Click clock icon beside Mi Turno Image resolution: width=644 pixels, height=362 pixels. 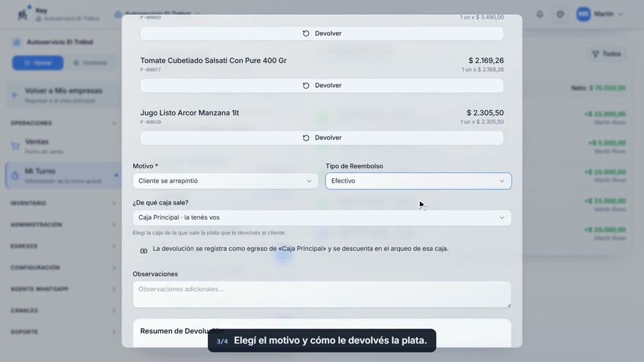15,176
